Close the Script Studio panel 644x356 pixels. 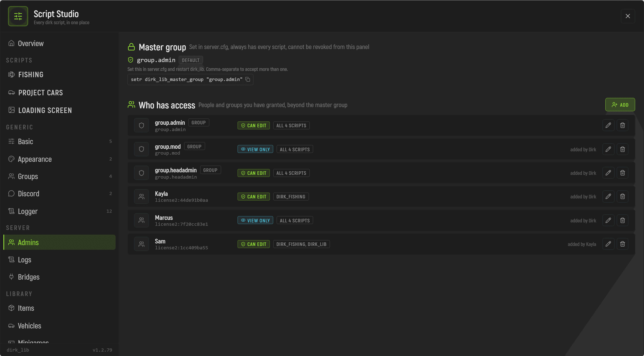628,16
